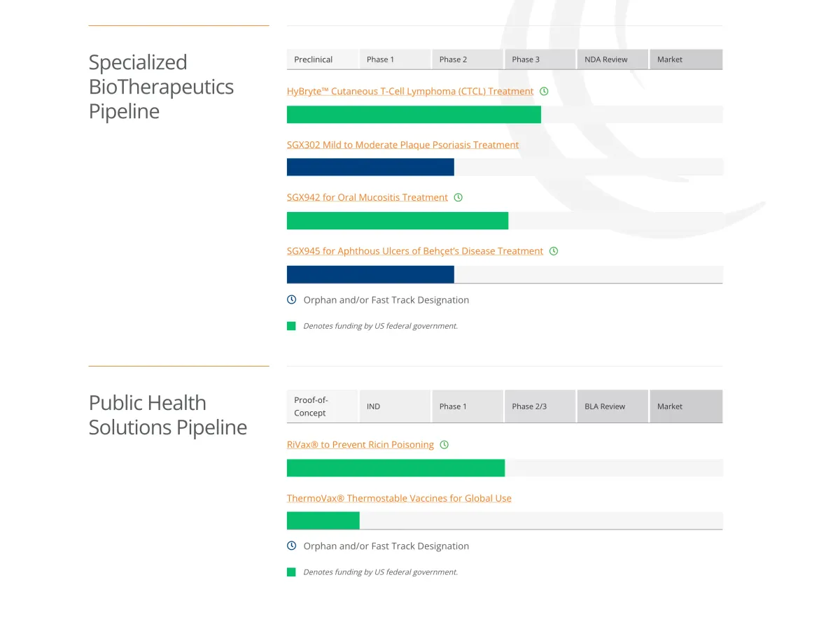Click the Orphan designation clock icon in BioTherapeutics section
The height and width of the screenshot is (617, 840).
(291, 299)
